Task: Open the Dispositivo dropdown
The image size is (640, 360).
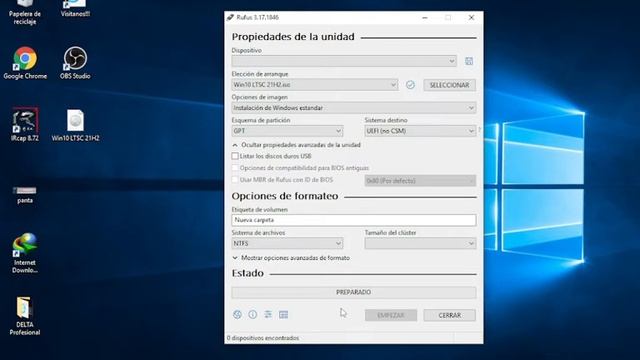Action: pyautogui.click(x=344, y=61)
